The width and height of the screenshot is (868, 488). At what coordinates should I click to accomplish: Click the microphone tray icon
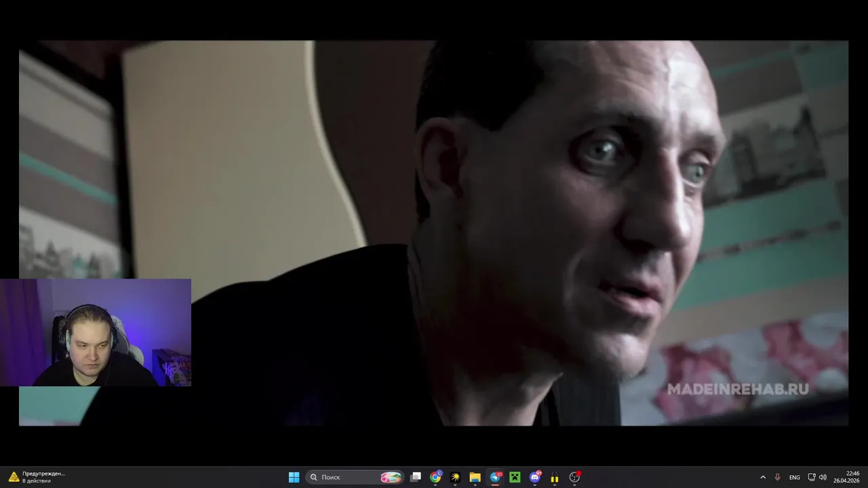click(778, 477)
